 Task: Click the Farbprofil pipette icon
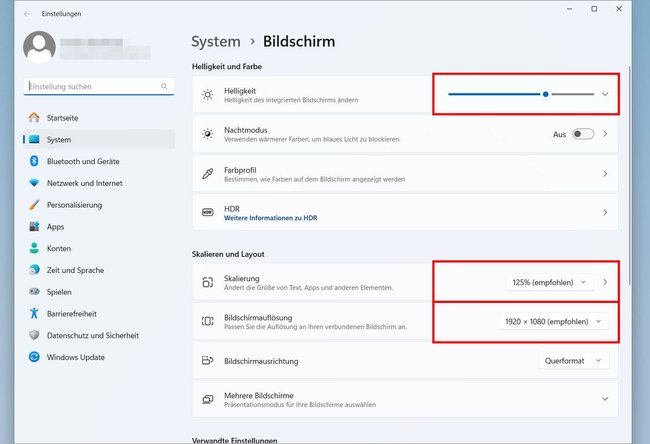208,174
